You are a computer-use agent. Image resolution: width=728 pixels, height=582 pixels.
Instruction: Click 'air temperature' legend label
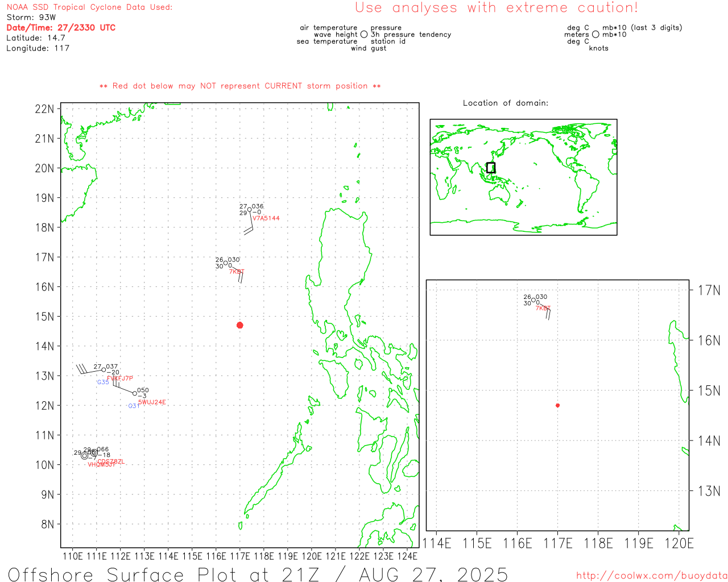pos(329,28)
